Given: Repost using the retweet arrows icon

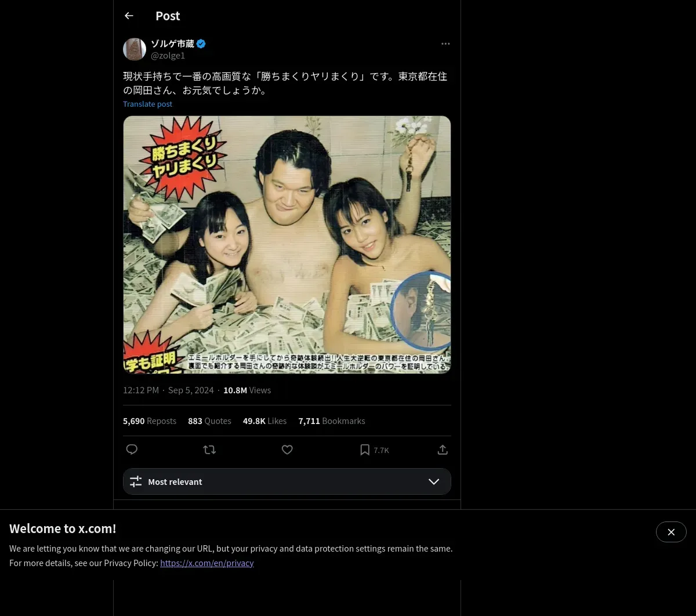Looking at the screenshot, I should click(209, 450).
